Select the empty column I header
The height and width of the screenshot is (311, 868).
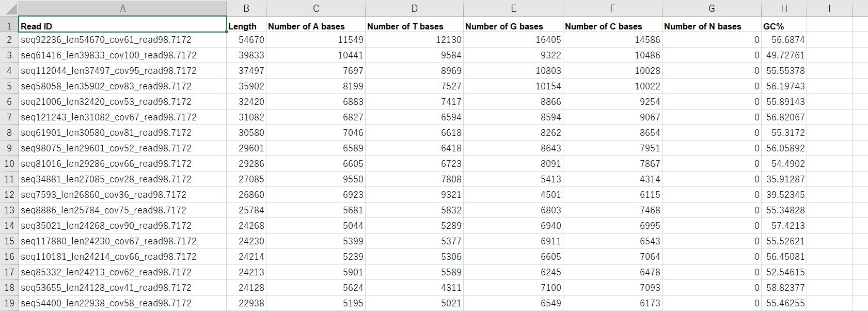coord(829,8)
